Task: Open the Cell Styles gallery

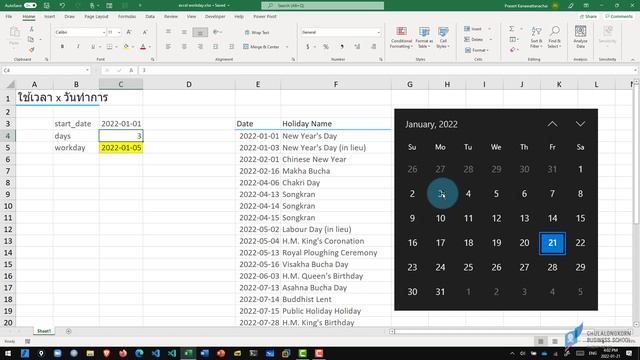Action: [x=443, y=38]
